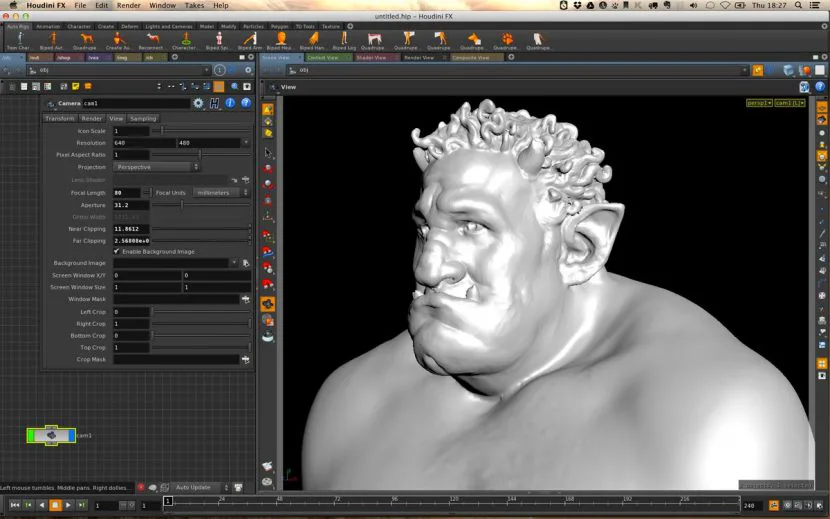
Task: Open the Render menu in menu bar
Action: pyautogui.click(x=129, y=5)
